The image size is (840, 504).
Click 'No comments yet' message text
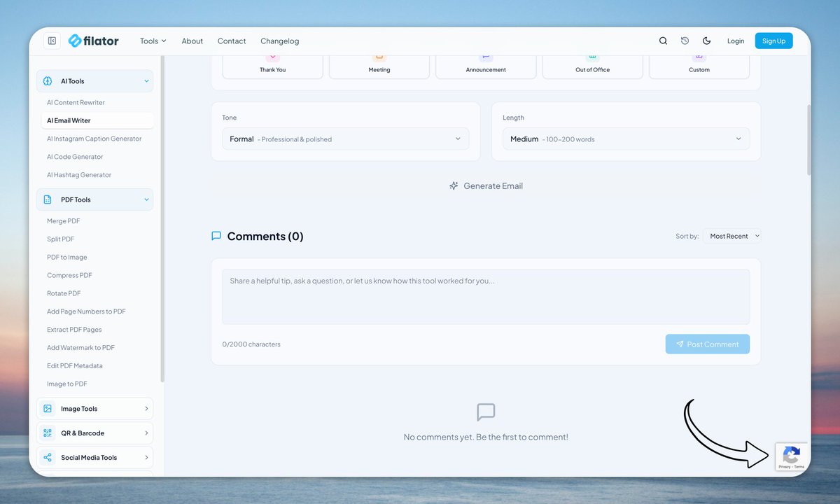(486, 437)
